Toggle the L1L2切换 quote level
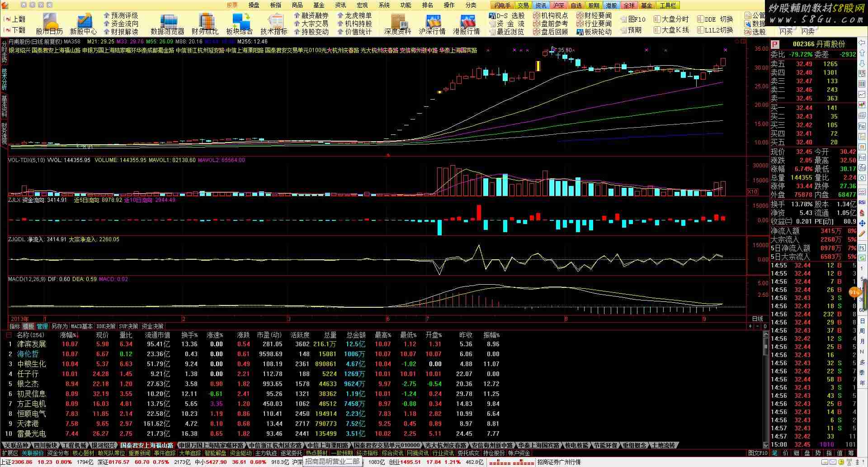This screenshot has height=467, width=868. pos(715,30)
